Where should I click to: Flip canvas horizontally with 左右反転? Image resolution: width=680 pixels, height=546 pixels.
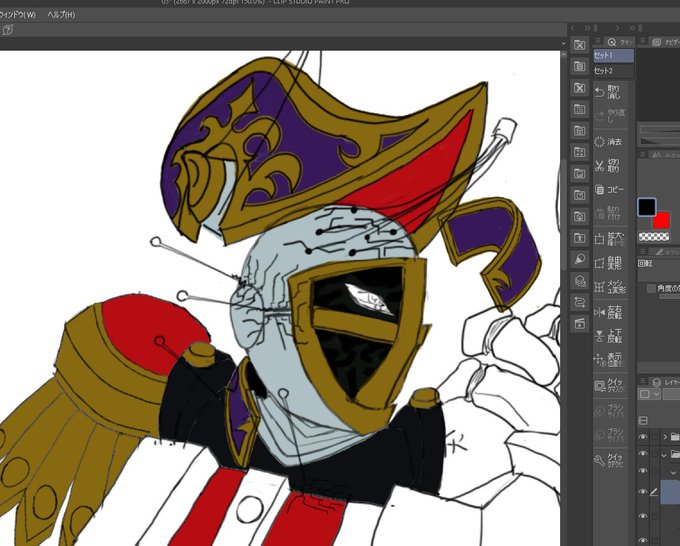point(609,312)
